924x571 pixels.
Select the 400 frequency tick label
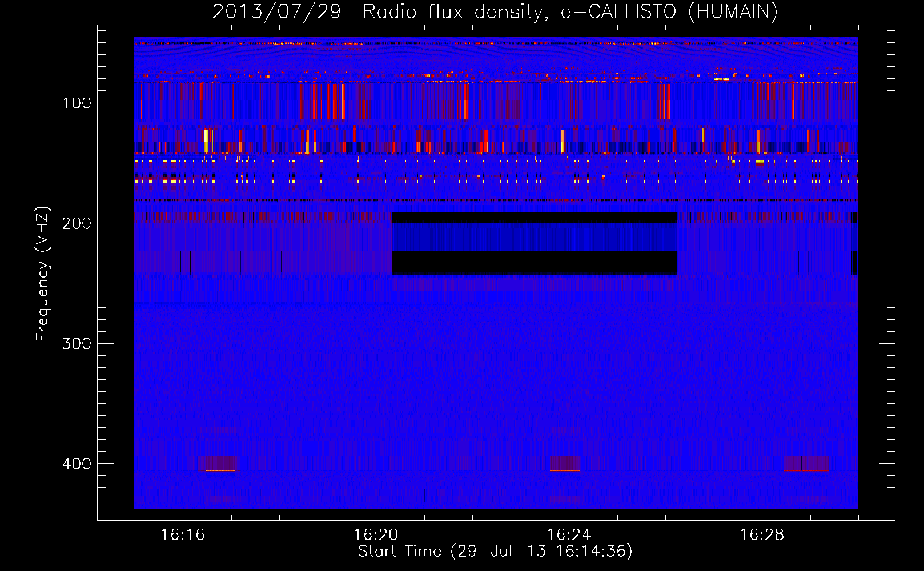[x=77, y=463]
